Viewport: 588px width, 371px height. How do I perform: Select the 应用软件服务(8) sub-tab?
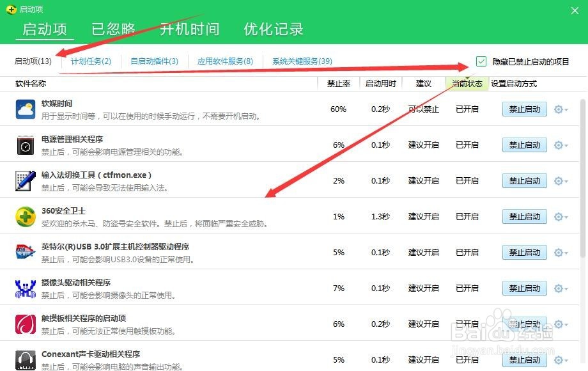pos(225,61)
